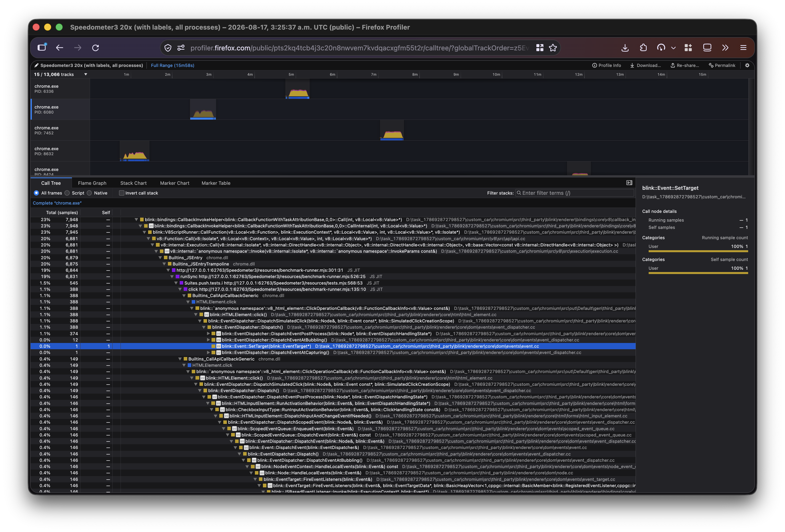The width and height of the screenshot is (785, 532).
Task: Select the blink::ScopedEventQueue::EnqueueEvent row
Action: (333, 429)
